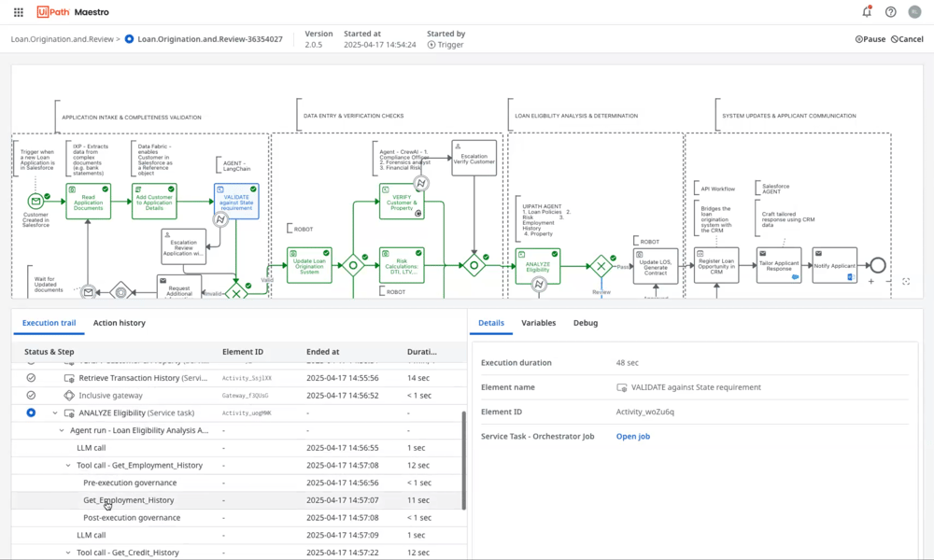Screen dimensions: 934x560
Task: Select the Update LOS Generate Contract node
Action: tap(656, 266)
